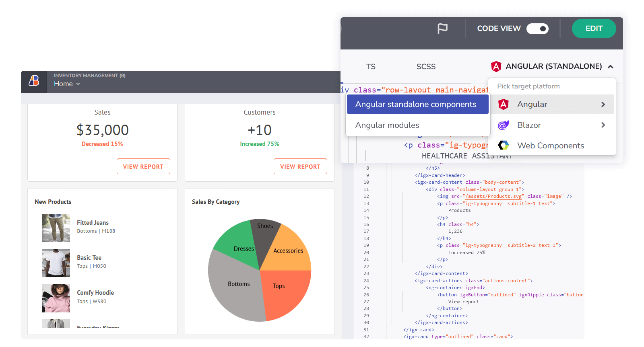The width and height of the screenshot is (644, 347).
Task: Click the $35,000 sales value
Action: point(103,130)
